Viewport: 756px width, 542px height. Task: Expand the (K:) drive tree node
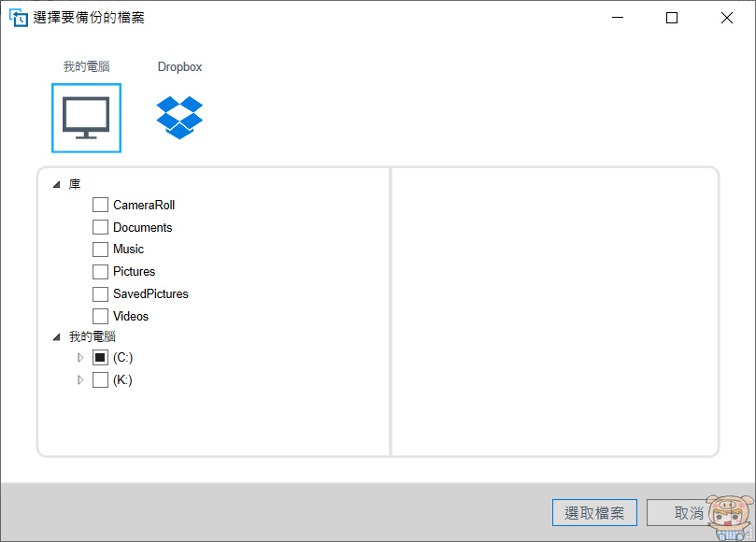pos(79,379)
